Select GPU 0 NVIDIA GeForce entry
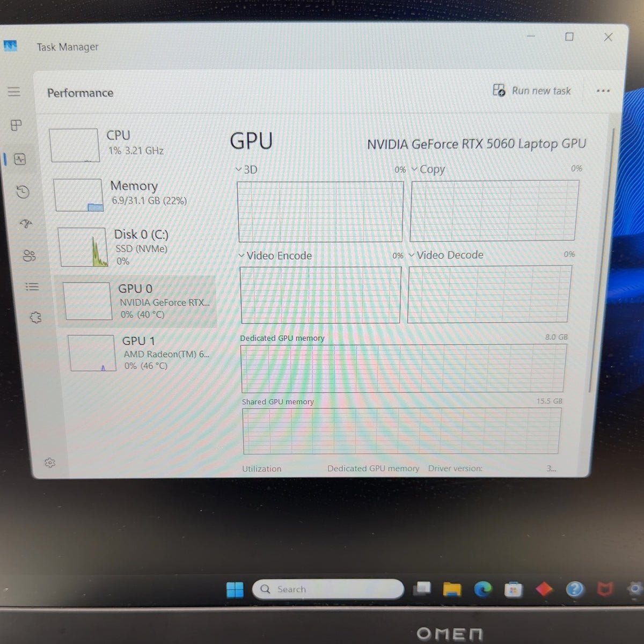This screenshot has width=644, height=644. 137,301
